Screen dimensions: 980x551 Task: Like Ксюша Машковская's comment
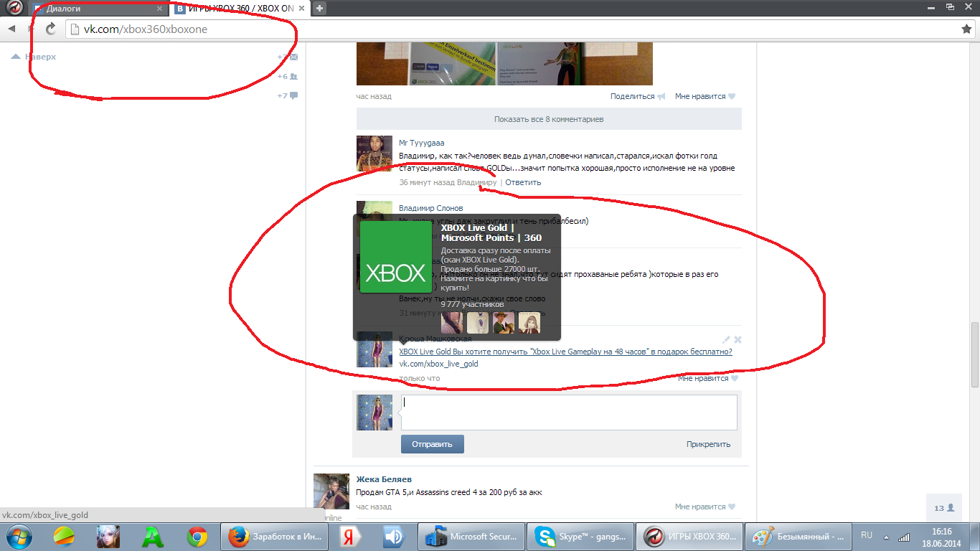[x=707, y=378]
